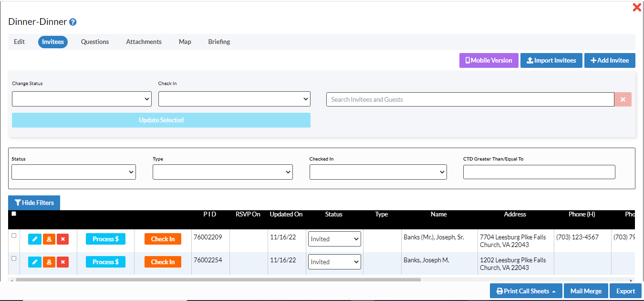Open the Type filter dropdown
The width and height of the screenshot is (644, 301).
[223, 172]
